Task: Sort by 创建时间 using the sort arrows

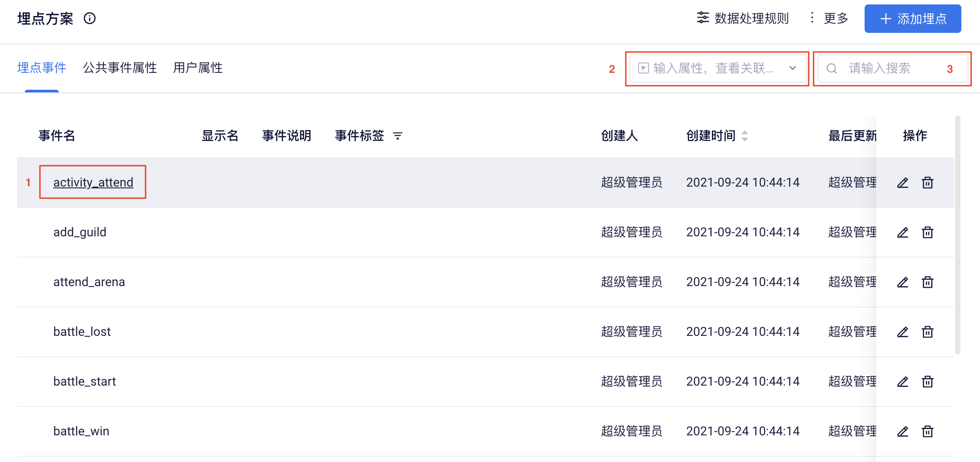Action: (x=745, y=136)
